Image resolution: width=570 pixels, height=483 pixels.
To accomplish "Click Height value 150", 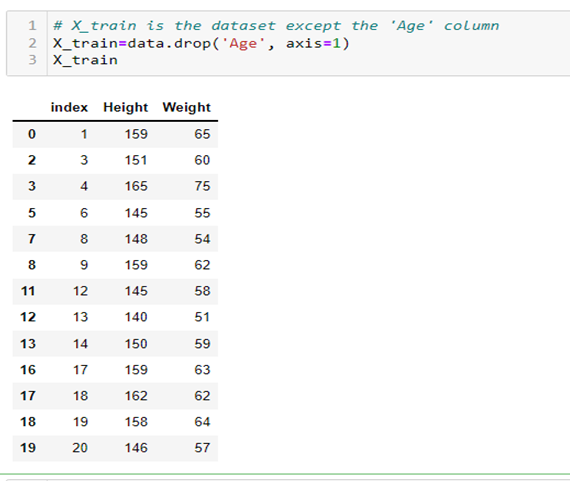I will point(136,344).
